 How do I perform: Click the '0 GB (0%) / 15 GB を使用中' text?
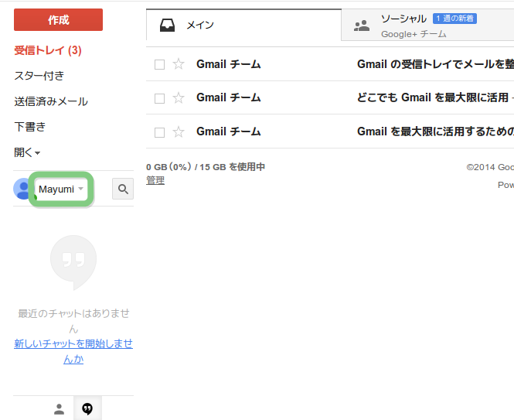click(x=206, y=167)
